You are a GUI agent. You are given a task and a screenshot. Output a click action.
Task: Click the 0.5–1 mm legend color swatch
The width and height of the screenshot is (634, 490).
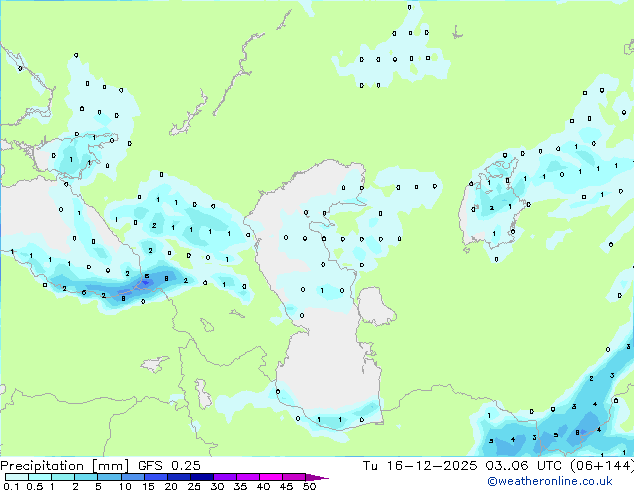[40, 477]
